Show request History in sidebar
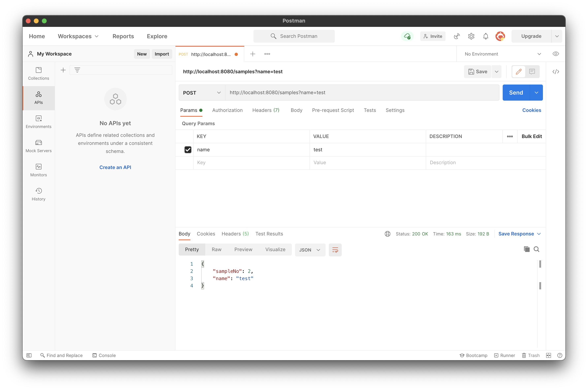The width and height of the screenshot is (588, 390). (x=39, y=194)
